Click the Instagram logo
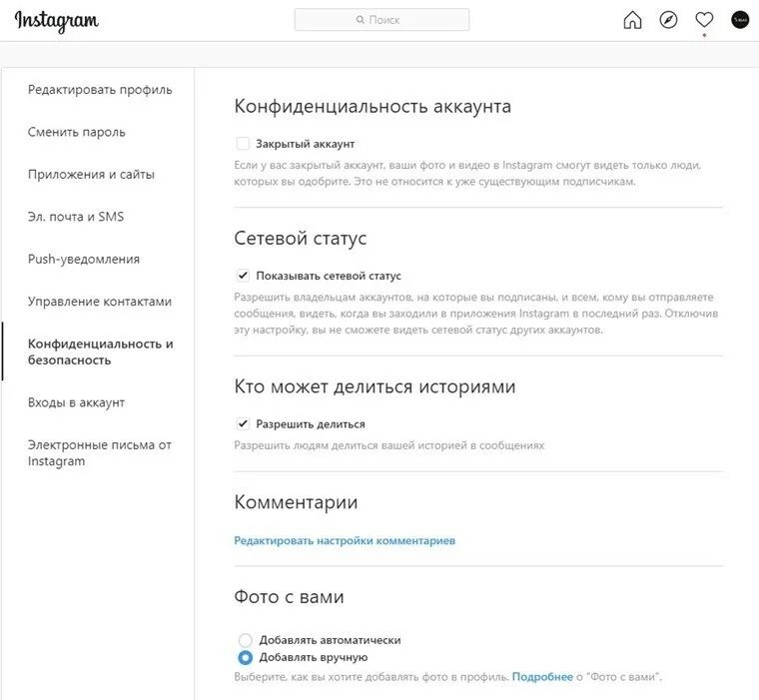759x700 pixels. pyautogui.click(x=57, y=21)
